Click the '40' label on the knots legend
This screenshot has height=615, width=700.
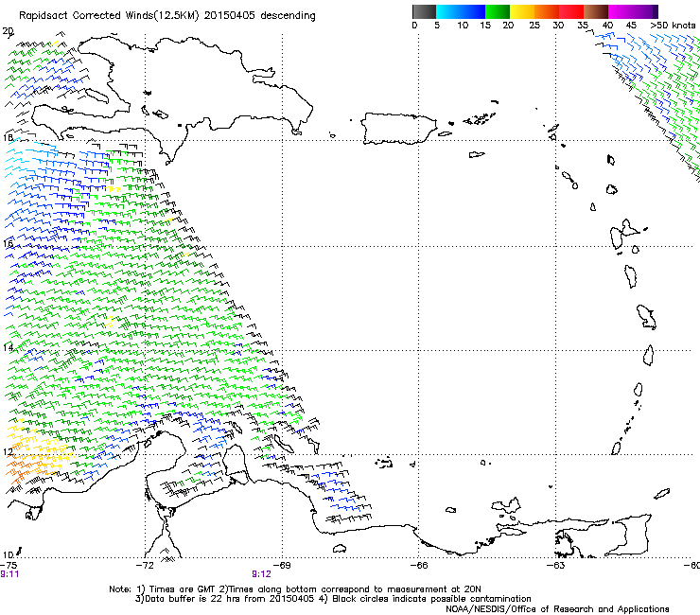(x=607, y=26)
